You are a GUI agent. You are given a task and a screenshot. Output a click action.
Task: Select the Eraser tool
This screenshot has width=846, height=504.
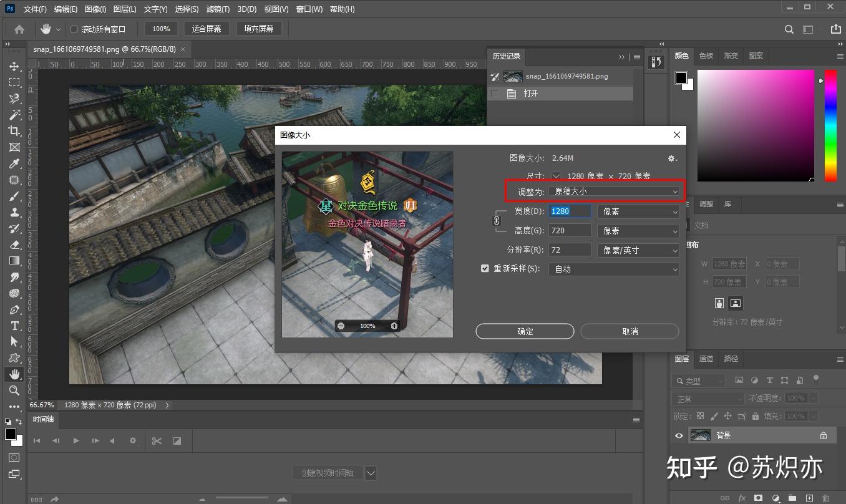14,245
